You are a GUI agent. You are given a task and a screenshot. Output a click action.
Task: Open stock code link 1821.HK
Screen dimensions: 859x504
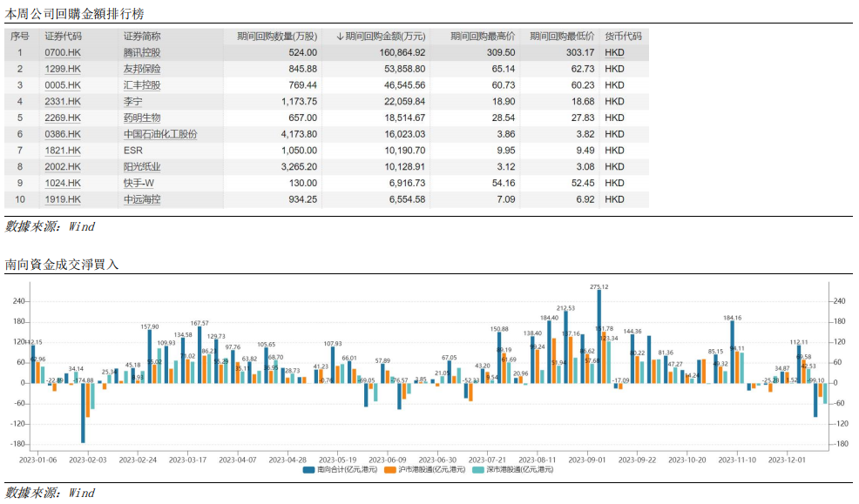(x=63, y=151)
